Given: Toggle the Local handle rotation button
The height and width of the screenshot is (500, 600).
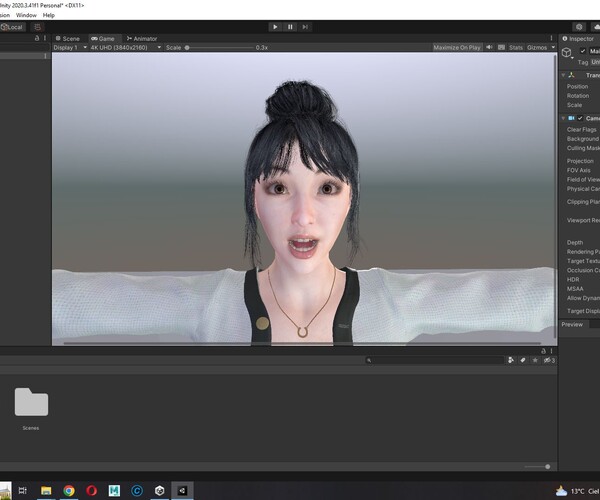Looking at the screenshot, I should pyautogui.click(x=12, y=27).
